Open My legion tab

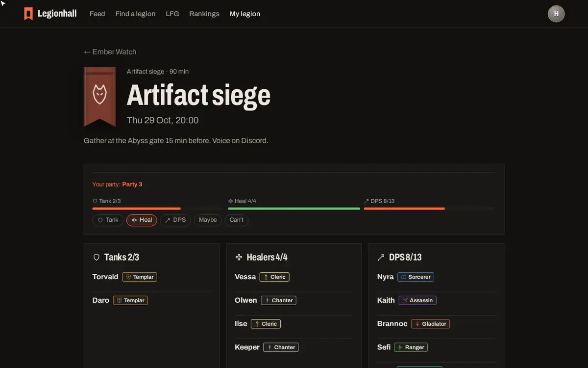coord(245,14)
